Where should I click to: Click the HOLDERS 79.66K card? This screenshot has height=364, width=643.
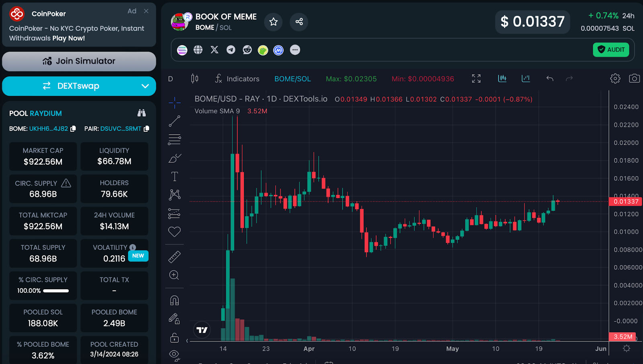(x=114, y=189)
